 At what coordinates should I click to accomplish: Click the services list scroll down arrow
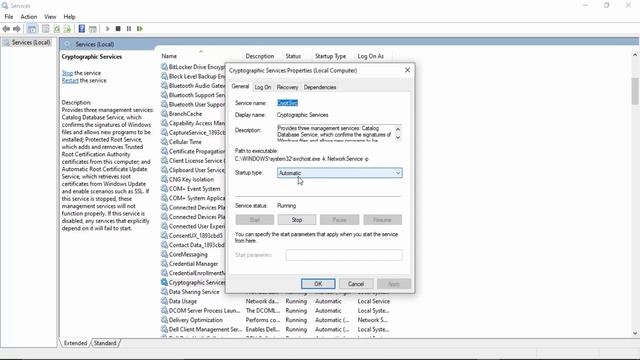point(635,333)
